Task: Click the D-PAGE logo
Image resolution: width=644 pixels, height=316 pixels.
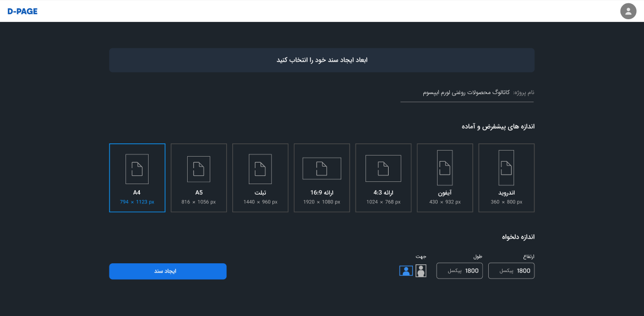Action: point(23,11)
